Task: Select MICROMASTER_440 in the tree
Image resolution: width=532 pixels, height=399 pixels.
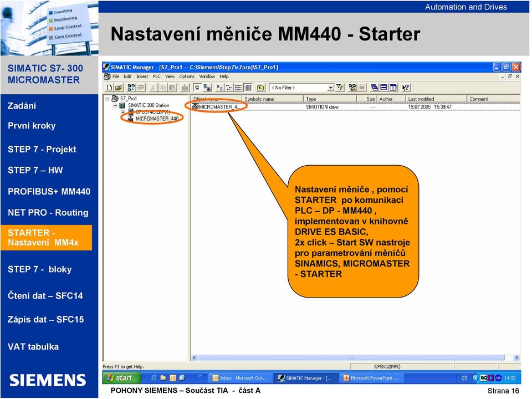Action: pos(157,119)
